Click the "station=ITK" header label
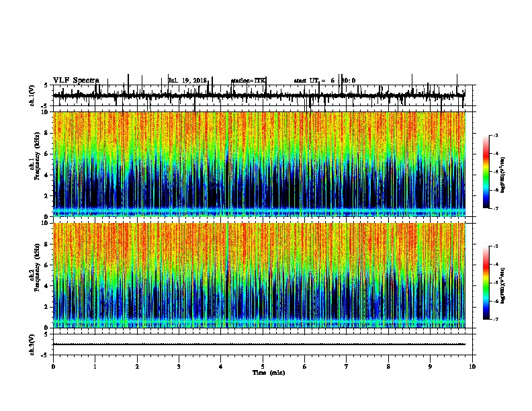Image resolution: width=532 pixels, height=411 pixels. point(248,81)
